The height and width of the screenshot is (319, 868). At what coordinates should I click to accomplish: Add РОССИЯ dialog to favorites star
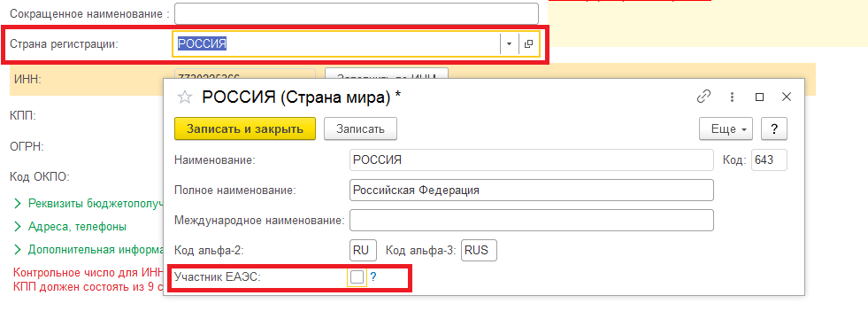[184, 97]
